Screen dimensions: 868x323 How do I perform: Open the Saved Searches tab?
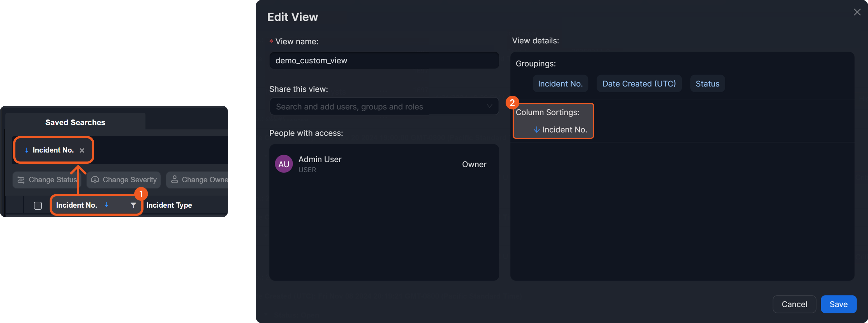pos(75,122)
